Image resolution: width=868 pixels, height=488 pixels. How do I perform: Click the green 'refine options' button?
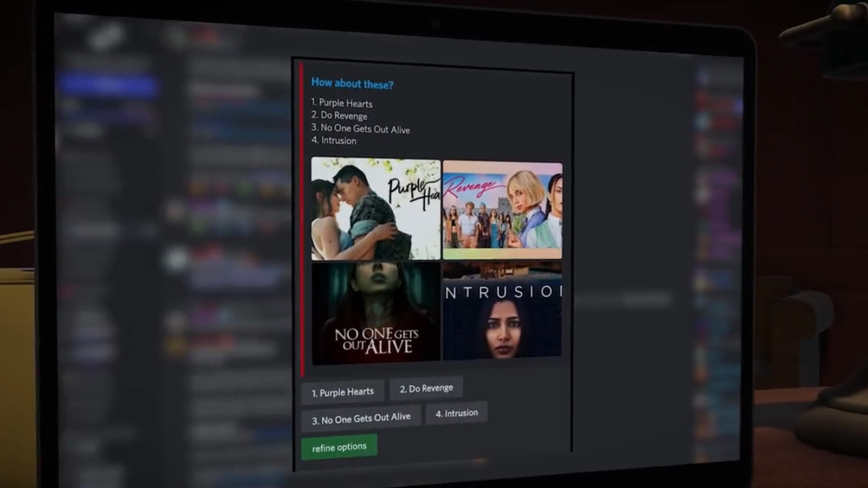pyautogui.click(x=339, y=447)
